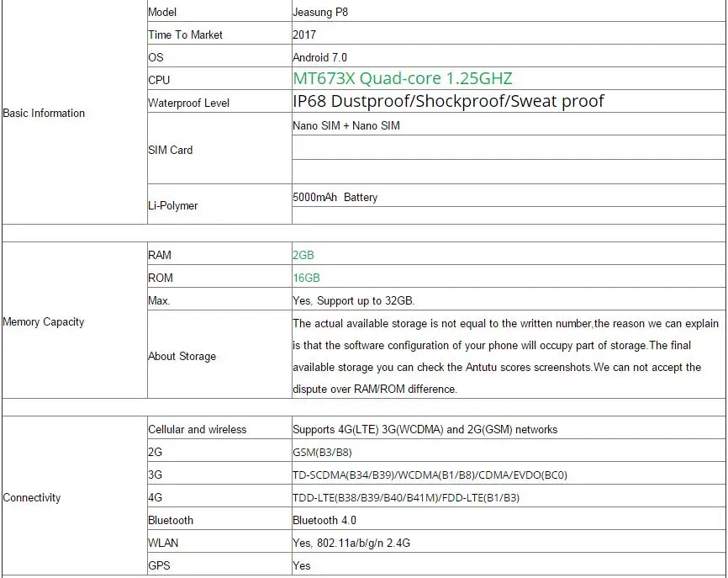Select 'Supports 4G(LTE) 3G(WCDMA) and 2G(GSM) networks'
Image resolution: width=728 pixels, height=578 pixels.
pos(425,429)
